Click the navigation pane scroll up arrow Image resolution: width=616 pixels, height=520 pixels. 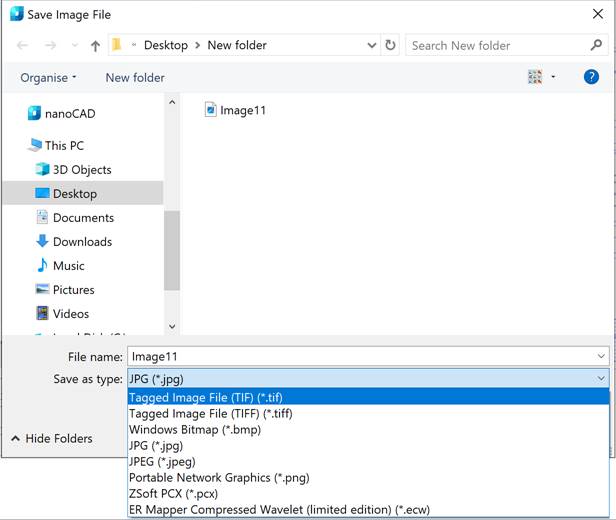coord(172,103)
